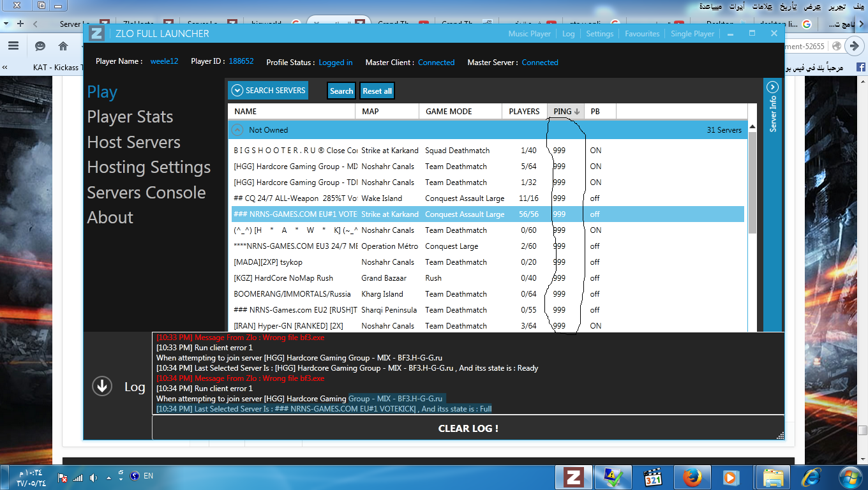
Task: Open Windows Explorer folder taskbar icon
Action: (774, 477)
